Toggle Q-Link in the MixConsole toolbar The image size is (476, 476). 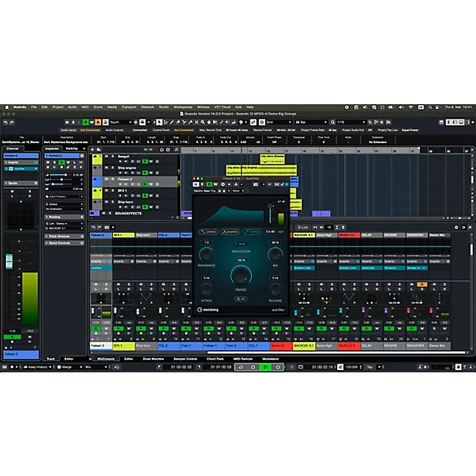tap(302, 227)
